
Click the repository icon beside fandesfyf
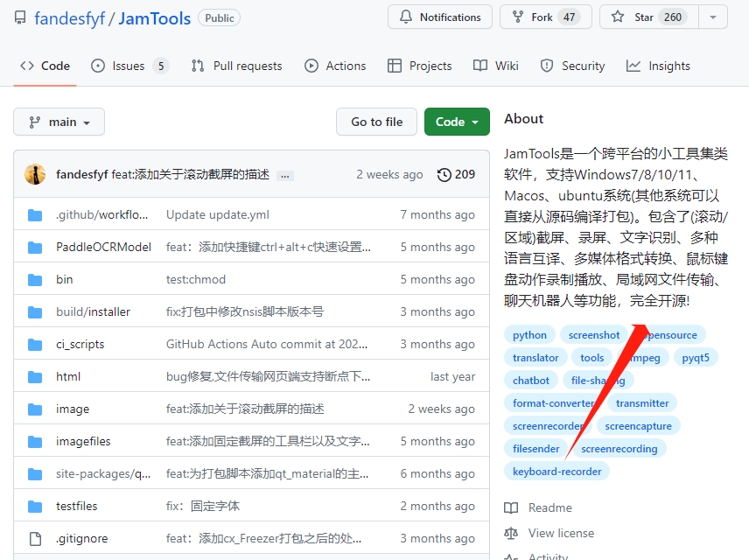[20, 18]
